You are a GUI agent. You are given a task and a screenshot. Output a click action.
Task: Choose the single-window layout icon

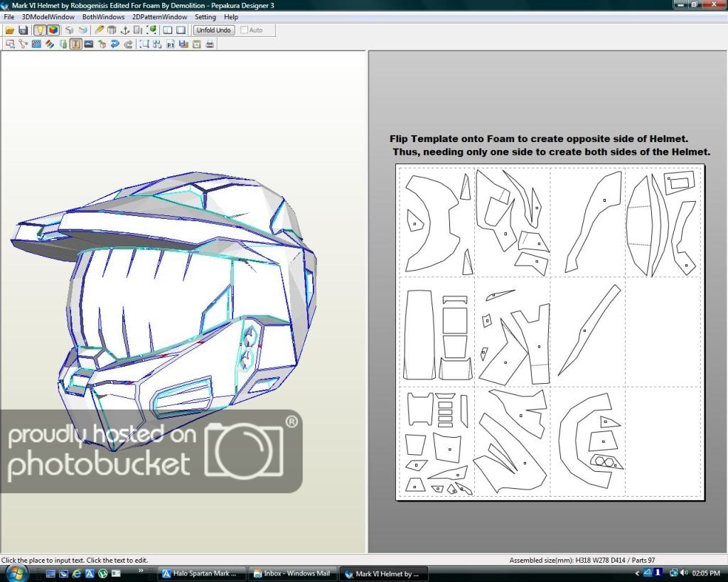[x=181, y=30]
